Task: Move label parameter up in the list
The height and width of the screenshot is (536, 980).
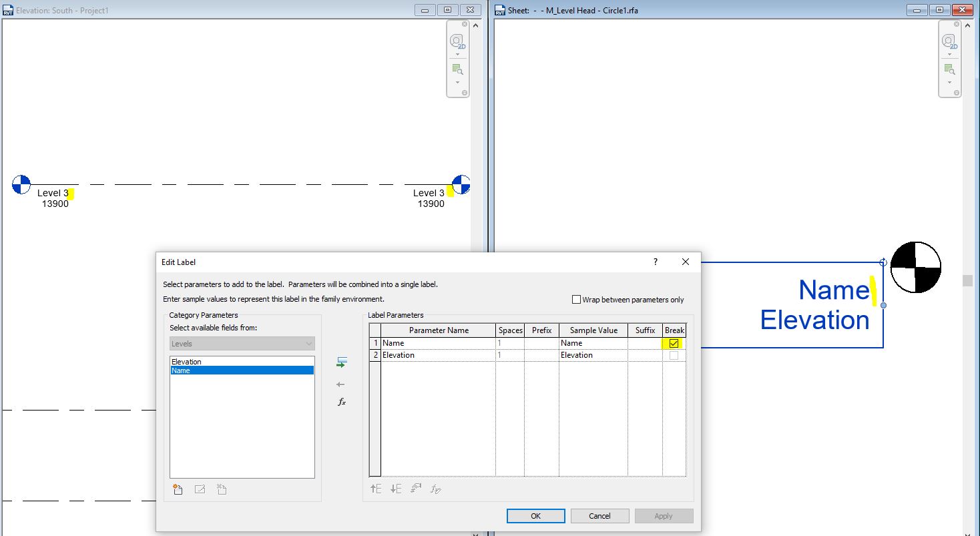Action: (375, 488)
